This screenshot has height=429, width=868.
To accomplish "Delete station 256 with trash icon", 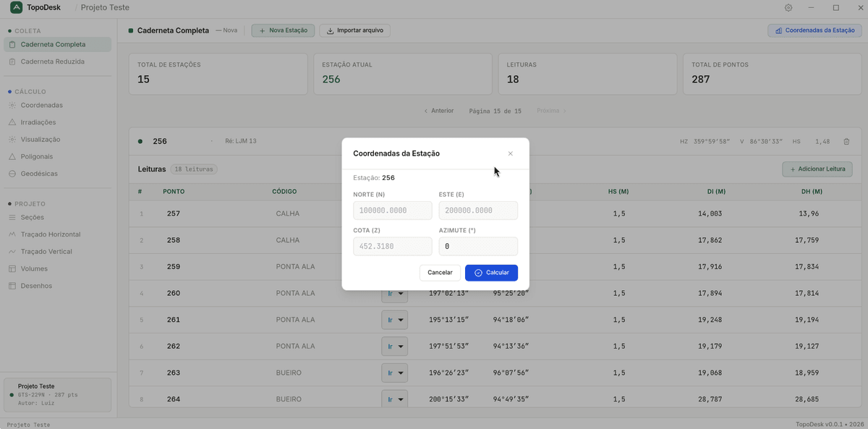I will (x=846, y=142).
